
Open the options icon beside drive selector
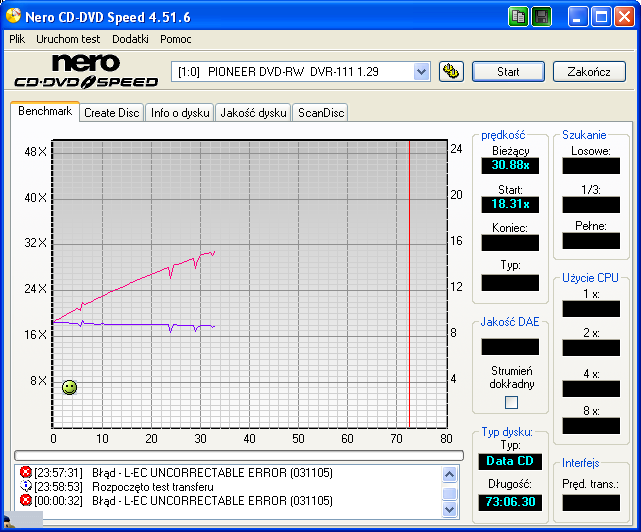point(451,72)
